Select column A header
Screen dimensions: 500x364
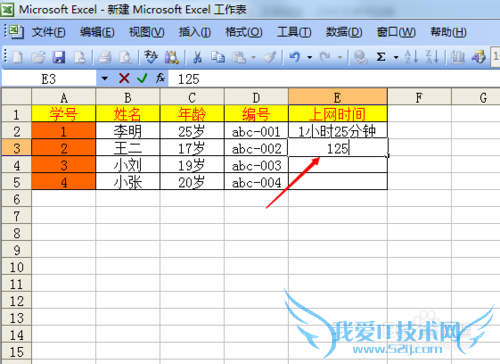pyautogui.click(x=64, y=98)
